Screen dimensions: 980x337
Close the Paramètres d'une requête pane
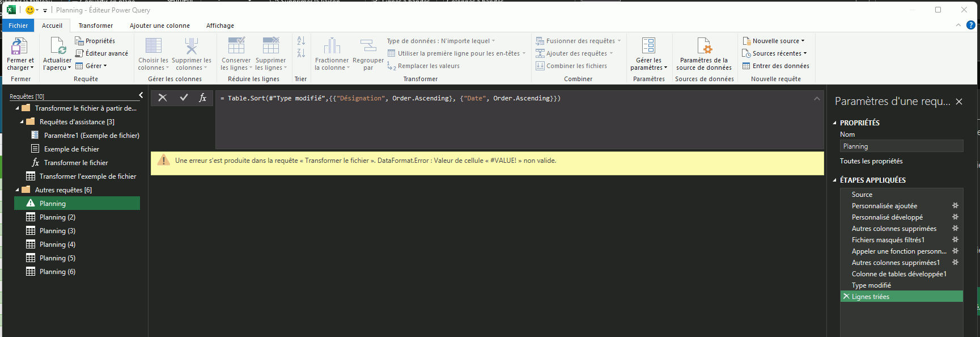[959, 102]
